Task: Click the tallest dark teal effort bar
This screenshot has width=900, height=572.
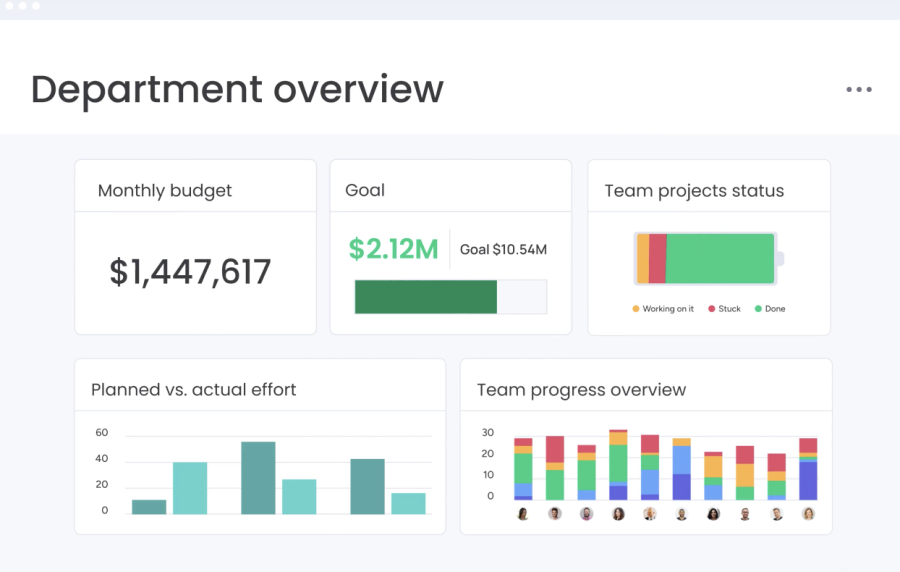Action: click(x=258, y=478)
